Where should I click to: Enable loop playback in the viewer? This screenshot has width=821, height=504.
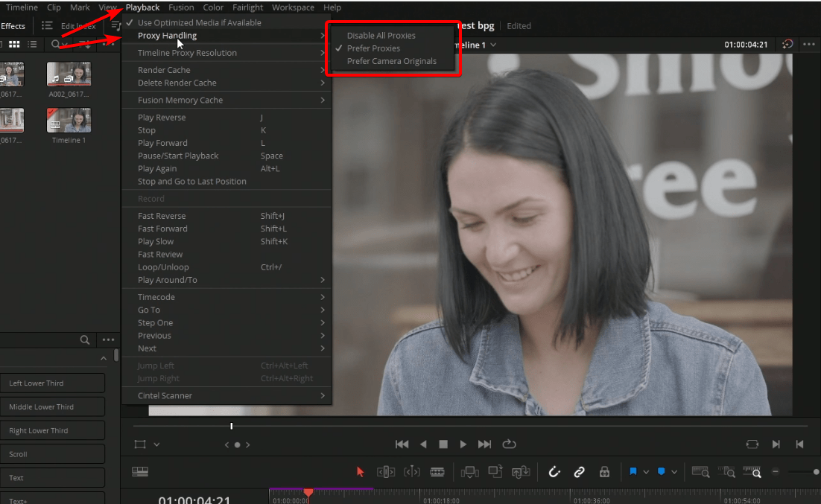(509, 444)
